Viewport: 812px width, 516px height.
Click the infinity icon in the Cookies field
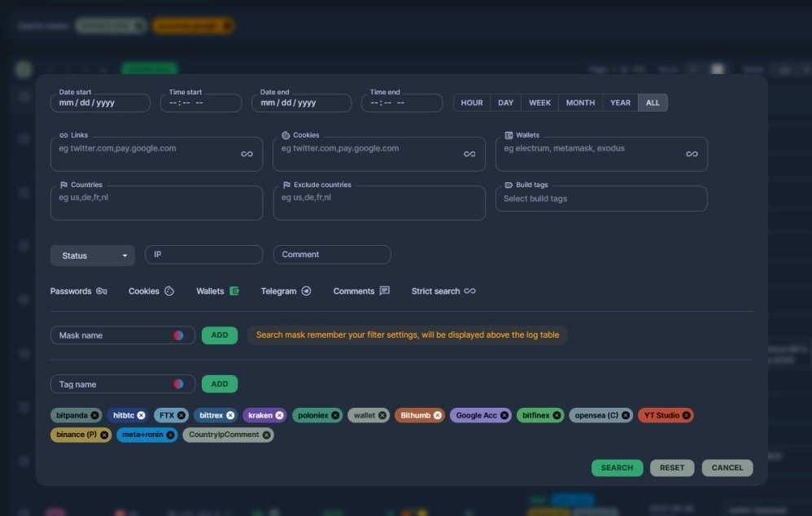tap(469, 154)
